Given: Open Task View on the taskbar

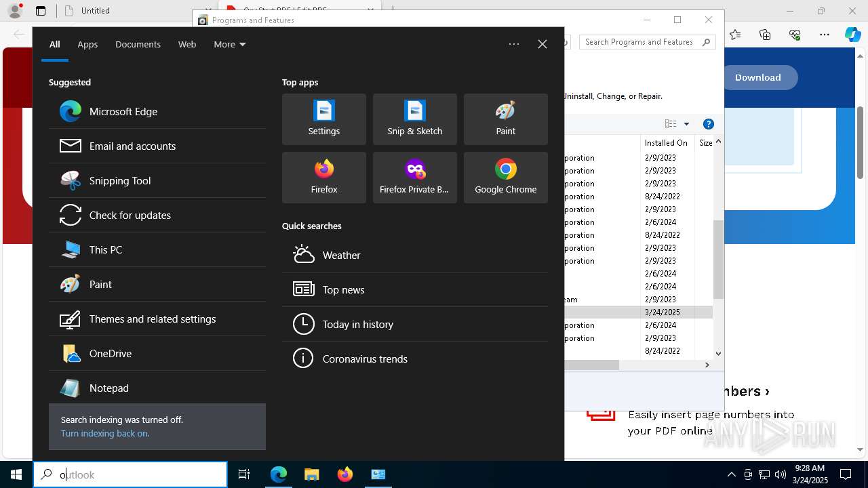Looking at the screenshot, I should click(244, 474).
